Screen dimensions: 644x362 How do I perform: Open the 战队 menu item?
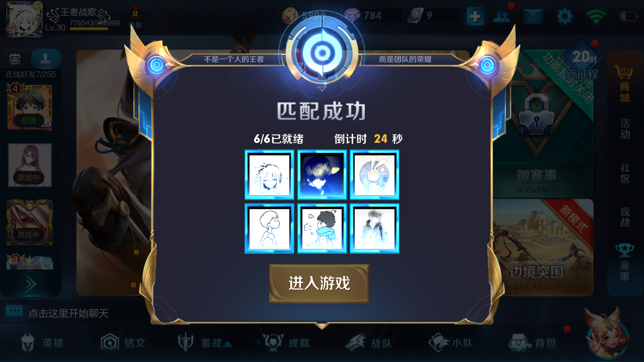tap(368, 343)
